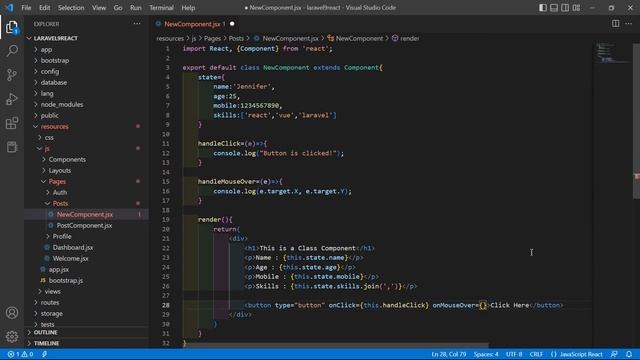This screenshot has width=640, height=360.
Task: Click the status bar icon right of warnings count
Action: click(x=44, y=354)
